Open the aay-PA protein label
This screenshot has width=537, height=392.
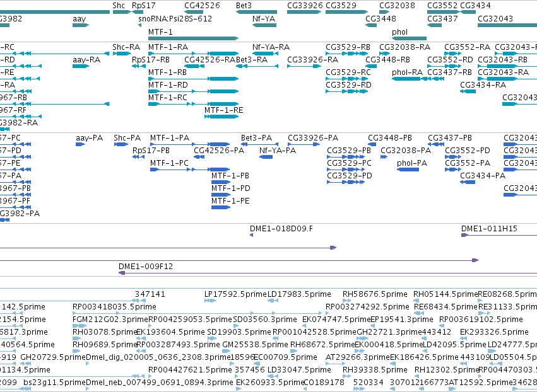[90, 138]
